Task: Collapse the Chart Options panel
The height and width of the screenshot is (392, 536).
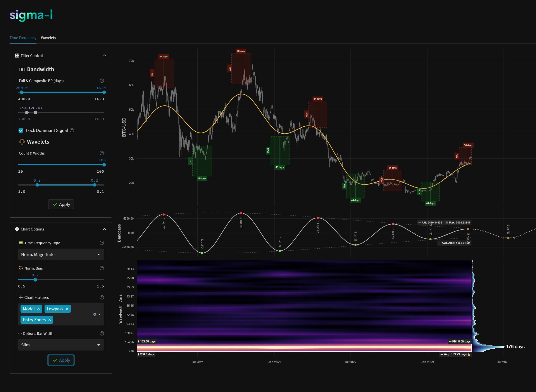Action: 104,229
